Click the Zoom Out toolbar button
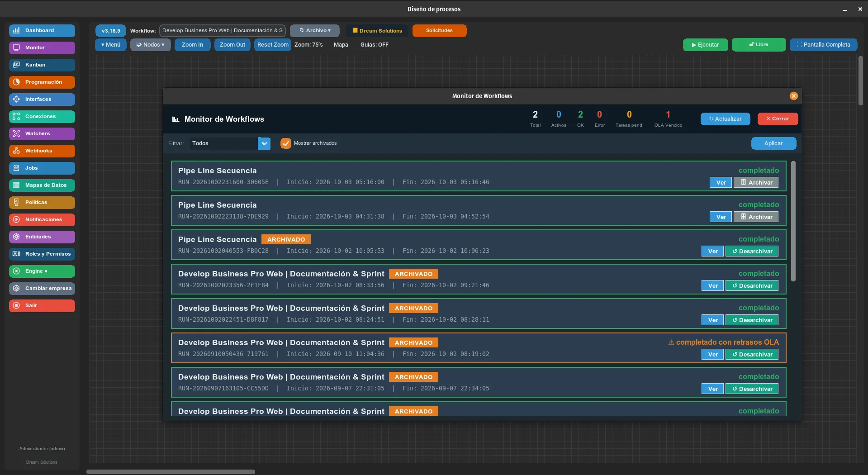Viewport: 868px width, 475px height. 232,45
